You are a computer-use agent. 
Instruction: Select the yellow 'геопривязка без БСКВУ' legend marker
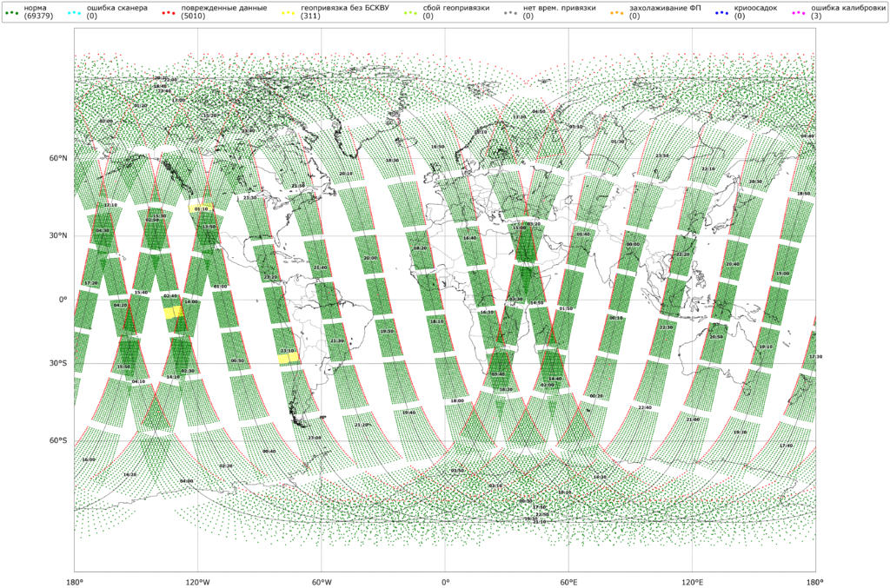pos(288,12)
